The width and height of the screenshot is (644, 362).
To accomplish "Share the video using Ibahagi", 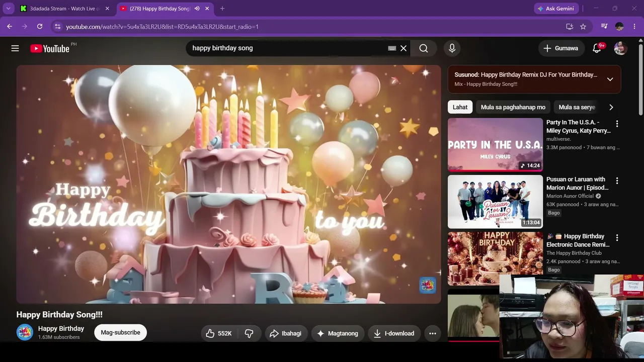I will pyautogui.click(x=285, y=333).
